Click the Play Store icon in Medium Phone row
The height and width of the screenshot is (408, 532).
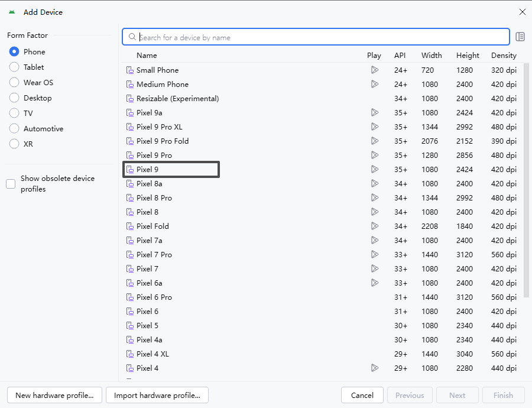(375, 84)
